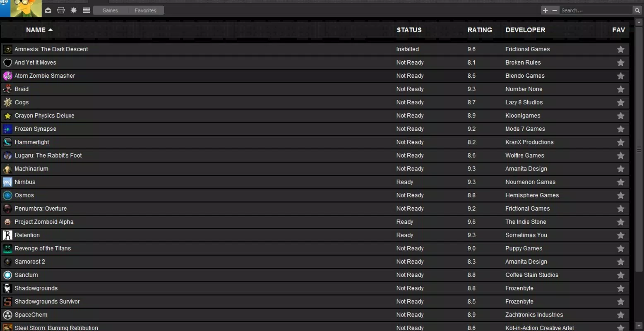
Task: Click the Penumbra: Overture icon
Action: click(x=7, y=209)
